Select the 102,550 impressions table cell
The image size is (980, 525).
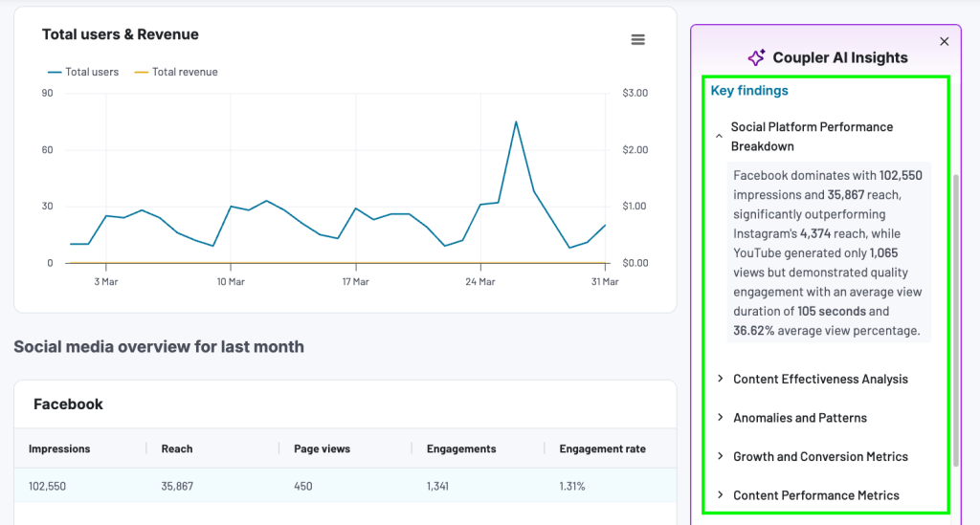point(47,486)
